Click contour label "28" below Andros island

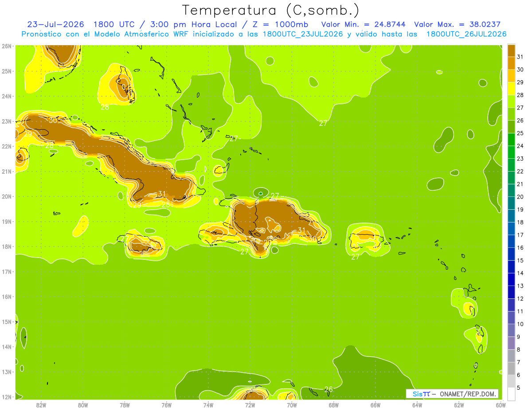pos(105,107)
